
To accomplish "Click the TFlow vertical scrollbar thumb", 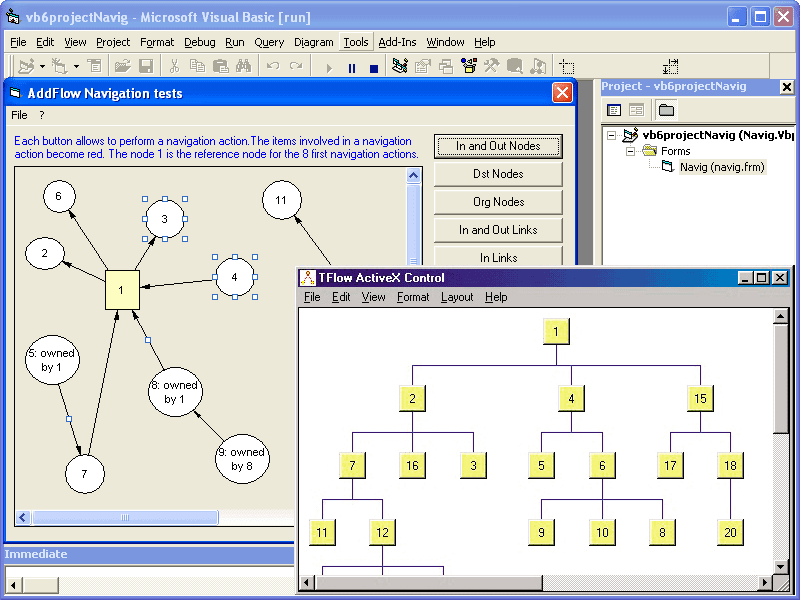I will tap(780, 379).
